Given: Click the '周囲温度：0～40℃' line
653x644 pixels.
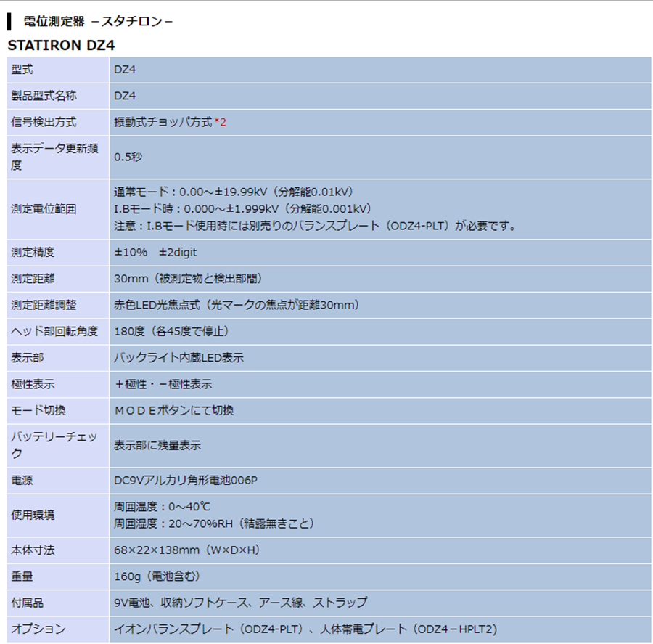Looking at the screenshot, I should tap(163, 507).
